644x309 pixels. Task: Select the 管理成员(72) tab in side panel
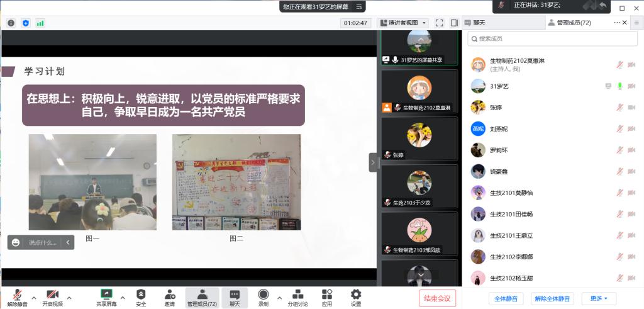569,23
